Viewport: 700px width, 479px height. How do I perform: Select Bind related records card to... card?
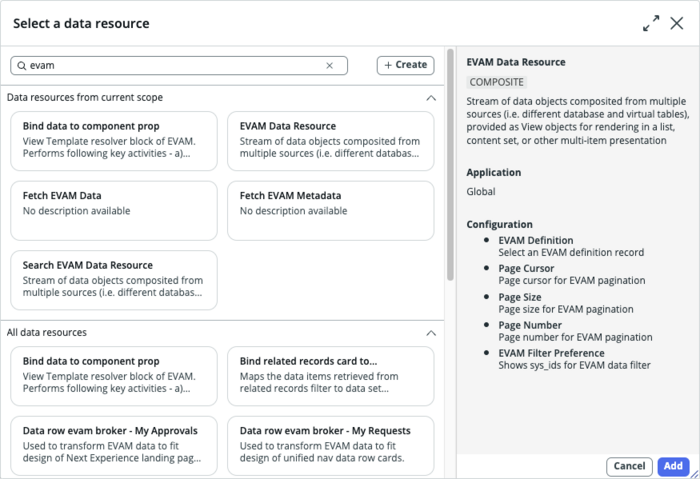click(331, 376)
